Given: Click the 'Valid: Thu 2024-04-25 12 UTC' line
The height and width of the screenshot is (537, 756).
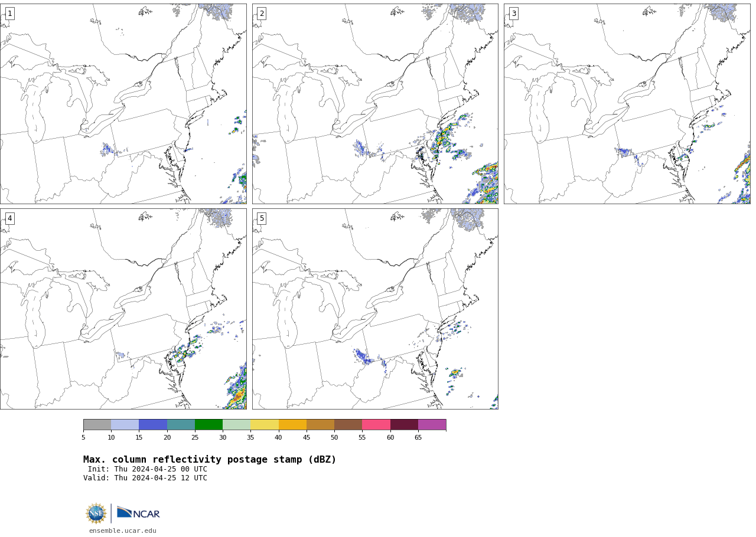Looking at the screenshot, I should coord(145,478).
